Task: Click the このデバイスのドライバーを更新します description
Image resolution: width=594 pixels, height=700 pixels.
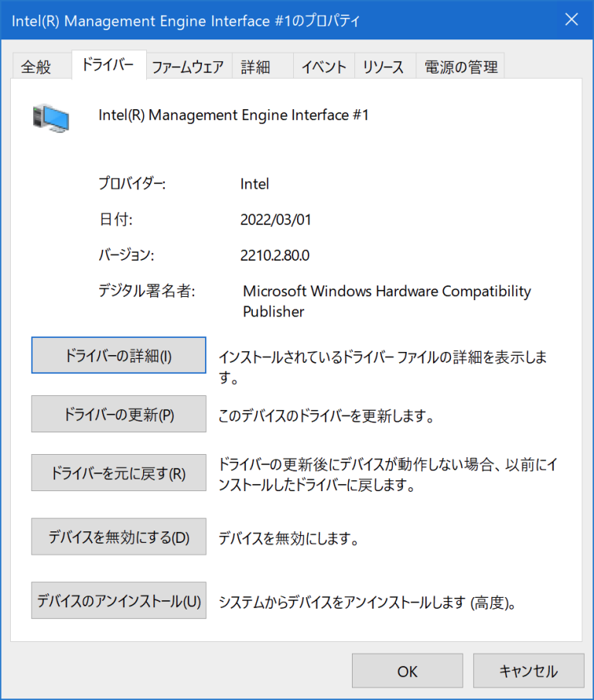Action: point(326,416)
